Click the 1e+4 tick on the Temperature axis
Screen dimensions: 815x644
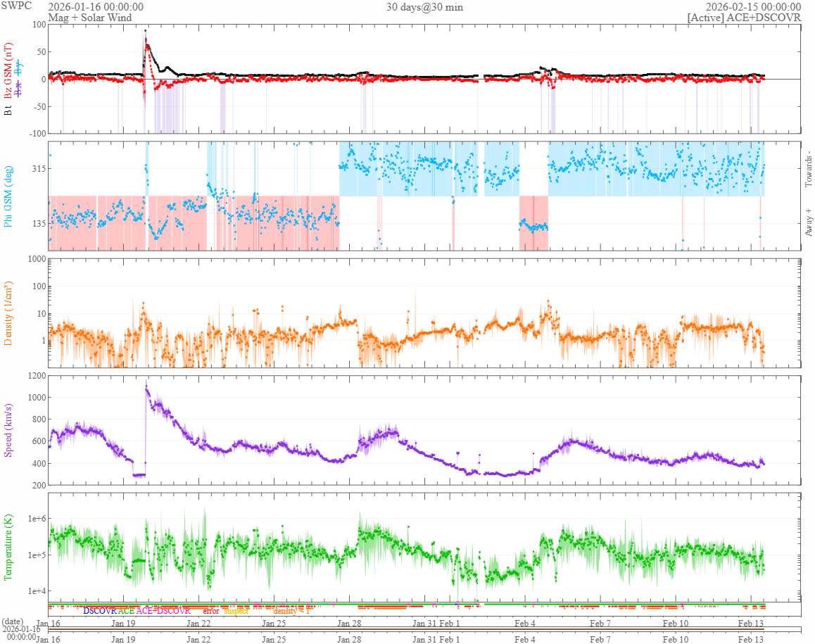click(x=37, y=591)
